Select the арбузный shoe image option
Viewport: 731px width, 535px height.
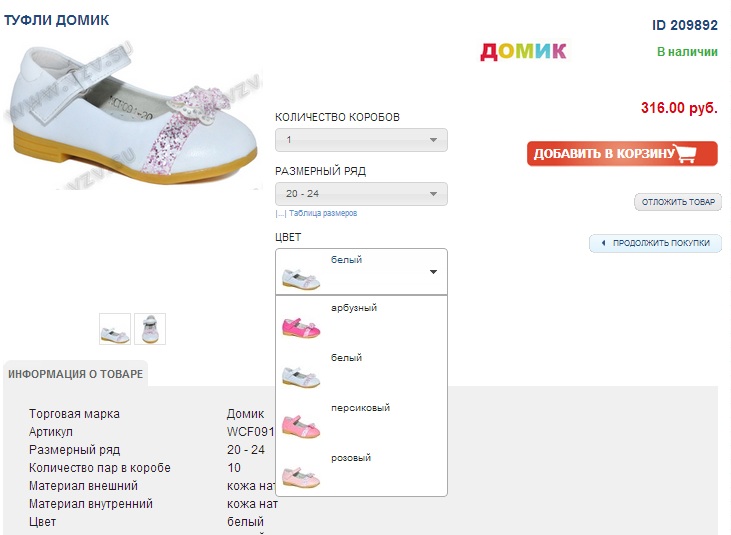[301, 326]
